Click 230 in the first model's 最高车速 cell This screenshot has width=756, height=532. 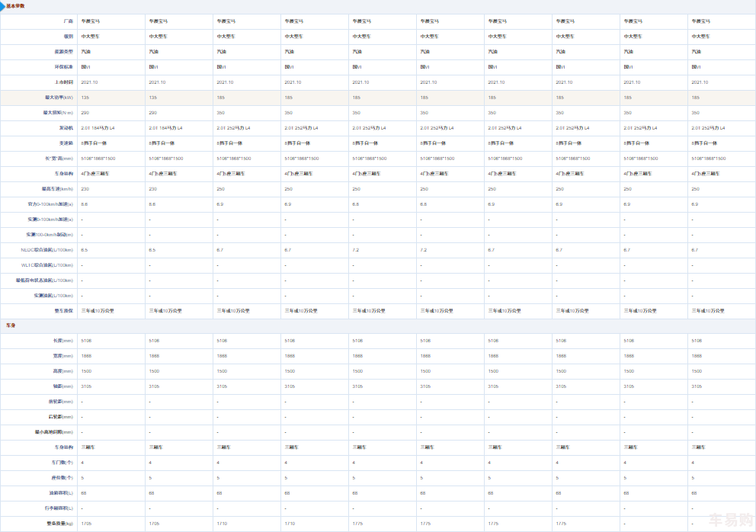85,189
